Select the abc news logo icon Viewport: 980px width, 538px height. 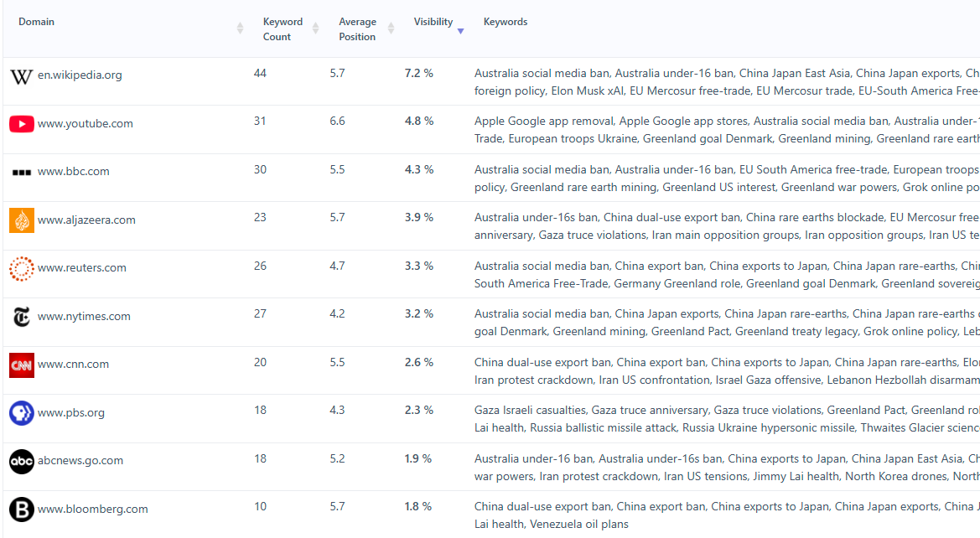coord(21,460)
